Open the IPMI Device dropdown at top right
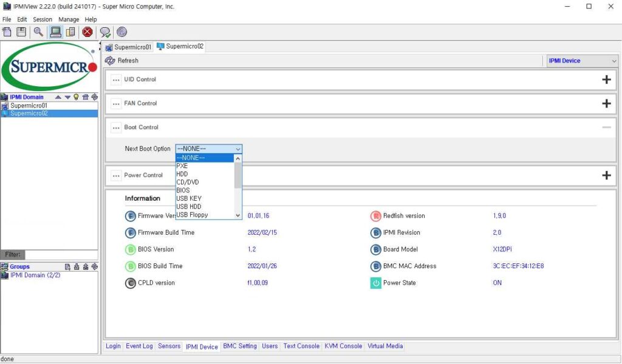Viewport: 622px width, 364px height. click(582, 61)
